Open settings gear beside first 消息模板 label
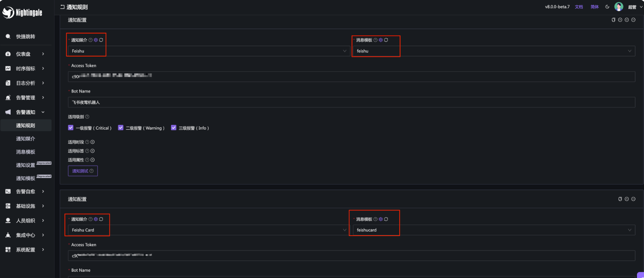 (x=381, y=40)
